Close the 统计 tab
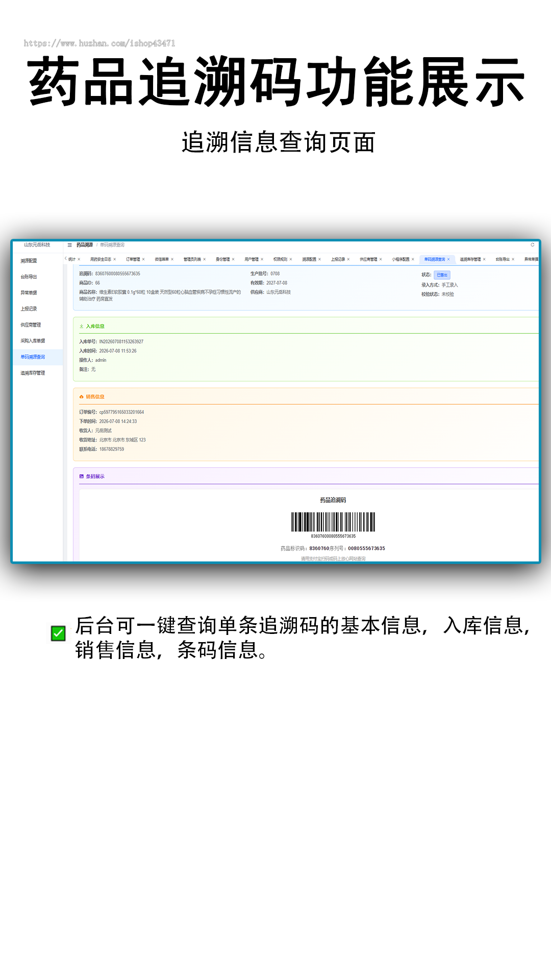This screenshot has width=551, height=980. pos(79,259)
